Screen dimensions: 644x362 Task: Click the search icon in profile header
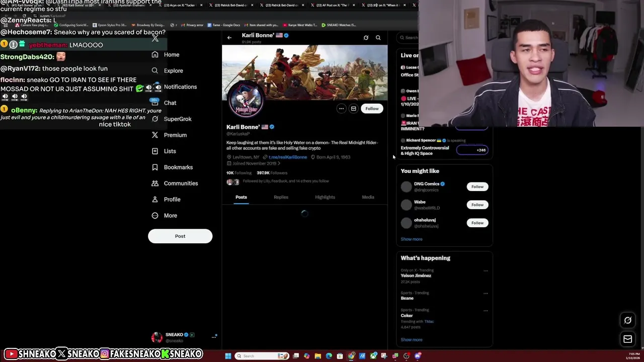coord(378,38)
